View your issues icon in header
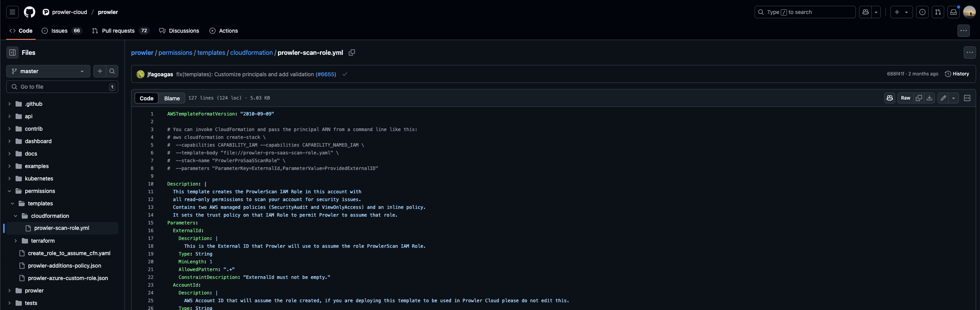980x310 pixels. tap(922, 12)
